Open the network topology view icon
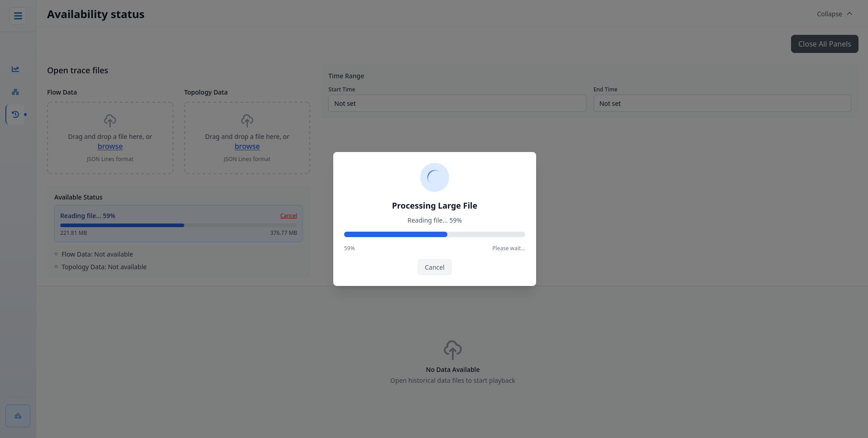This screenshot has height=438, width=868. click(x=15, y=92)
